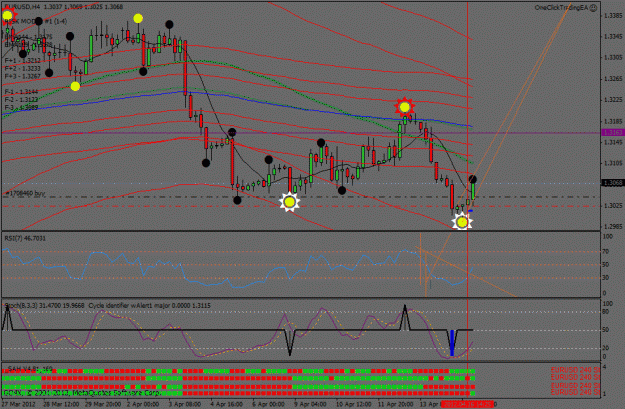Screen dimensions: 625x409
Task: Click the 11 Apr 20:00 time axis label
Action: 394,404
